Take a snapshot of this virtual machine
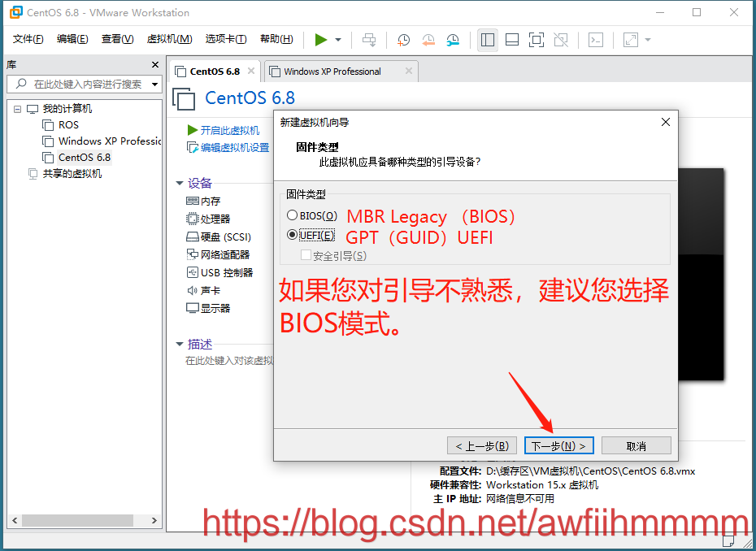 tap(403, 40)
